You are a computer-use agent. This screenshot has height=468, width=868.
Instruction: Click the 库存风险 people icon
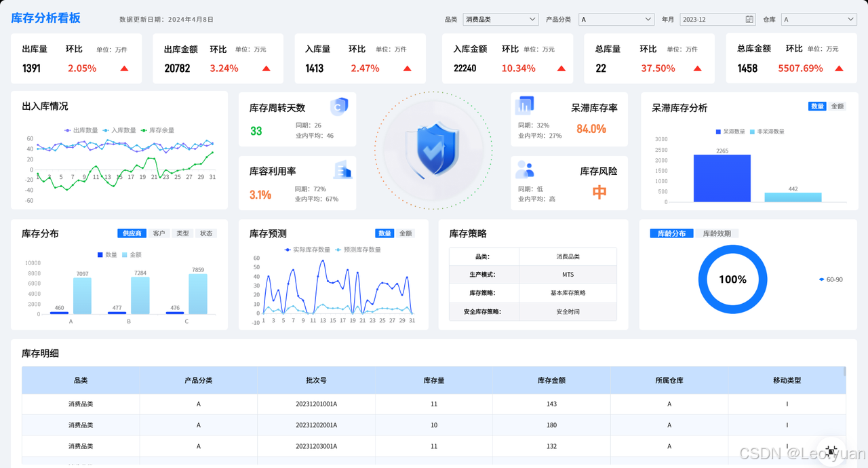(x=525, y=168)
